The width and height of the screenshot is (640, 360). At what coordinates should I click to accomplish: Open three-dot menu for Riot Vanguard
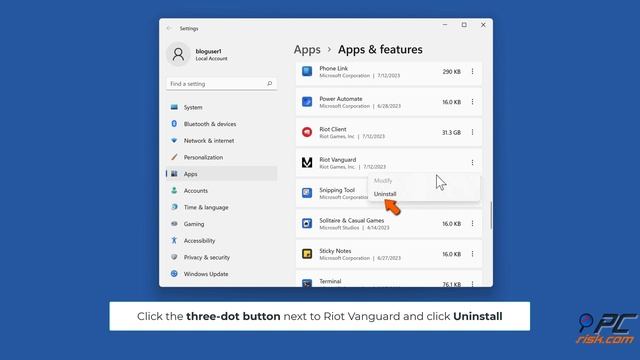[x=472, y=162]
